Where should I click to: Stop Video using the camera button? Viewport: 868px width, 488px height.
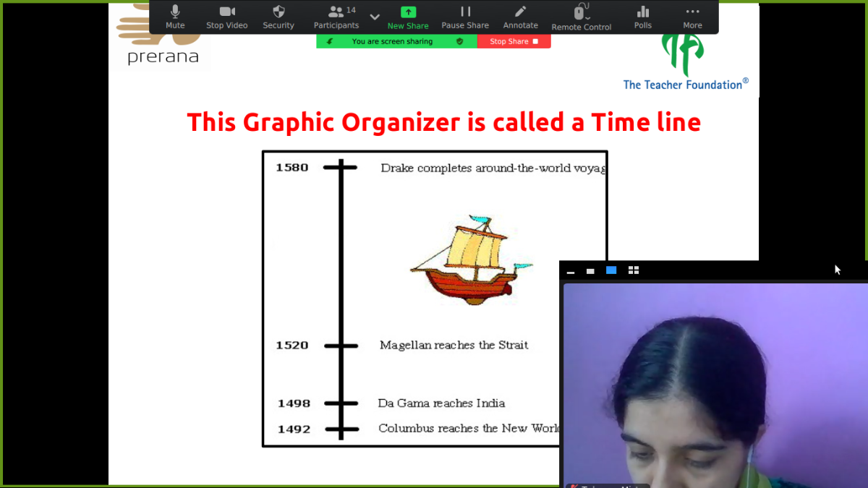pyautogui.click(x=226, y=17)
